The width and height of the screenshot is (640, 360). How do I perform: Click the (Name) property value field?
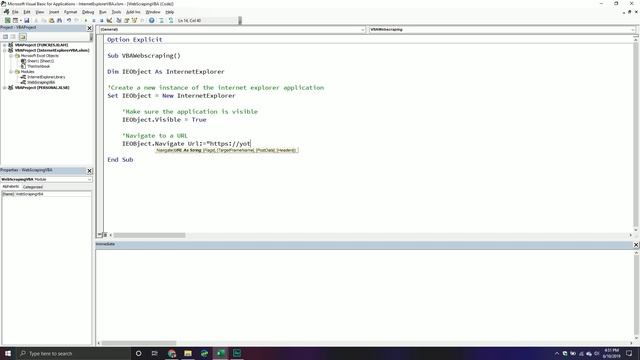(x=53, y=194)
